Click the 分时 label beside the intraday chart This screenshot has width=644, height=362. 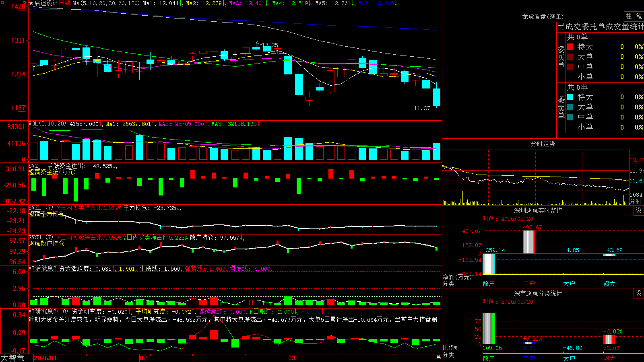636,202
